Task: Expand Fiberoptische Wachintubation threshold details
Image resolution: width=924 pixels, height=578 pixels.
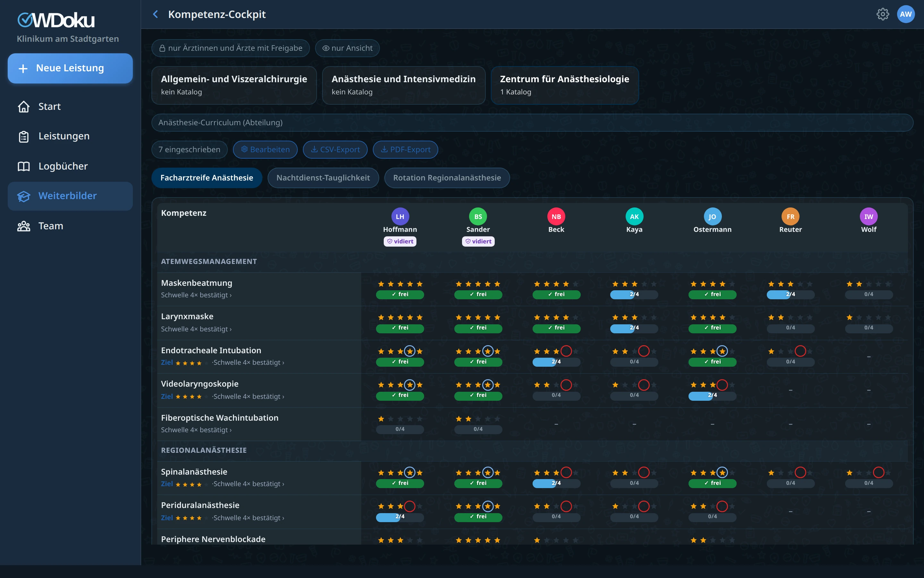Action: point(196,430)
